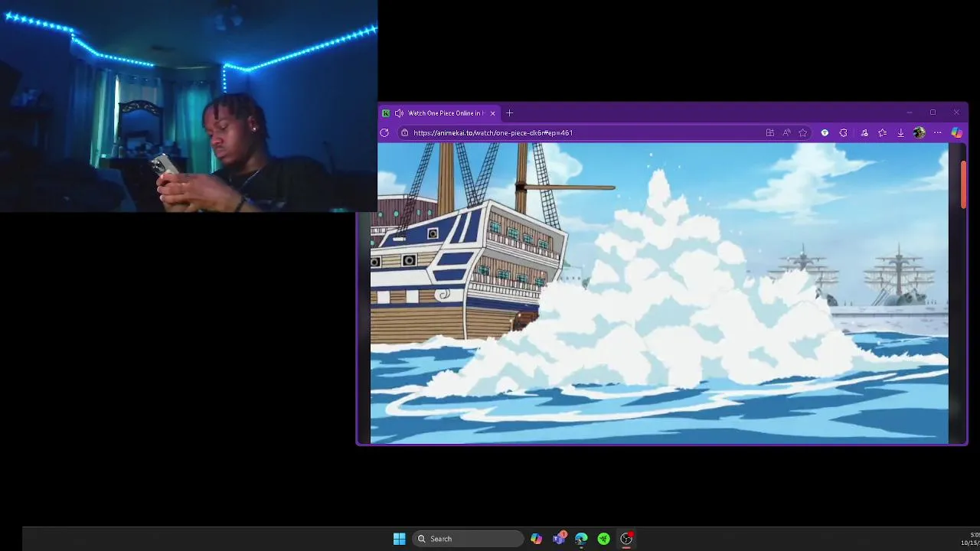Add page to favorites with star icon
Screen dimensions: 980x551
[802, 132]
